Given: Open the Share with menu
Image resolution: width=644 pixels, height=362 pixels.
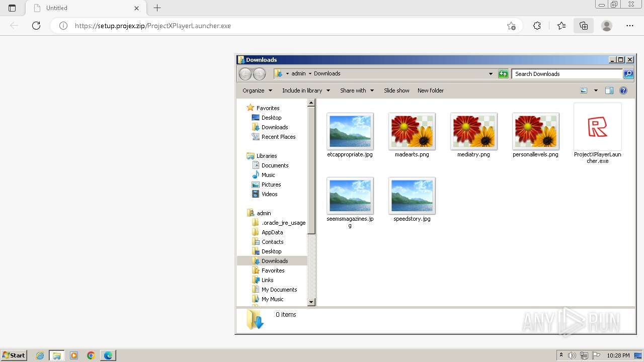Looking at the screenshot, I should tap(357, 90).
